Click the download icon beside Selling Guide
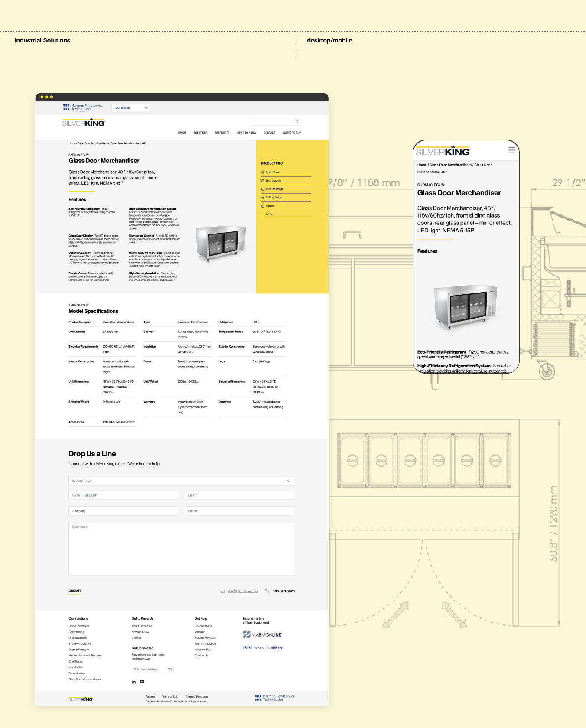Image resolution: width=586 pixels, height=728 pixels. tap(263, 198)
